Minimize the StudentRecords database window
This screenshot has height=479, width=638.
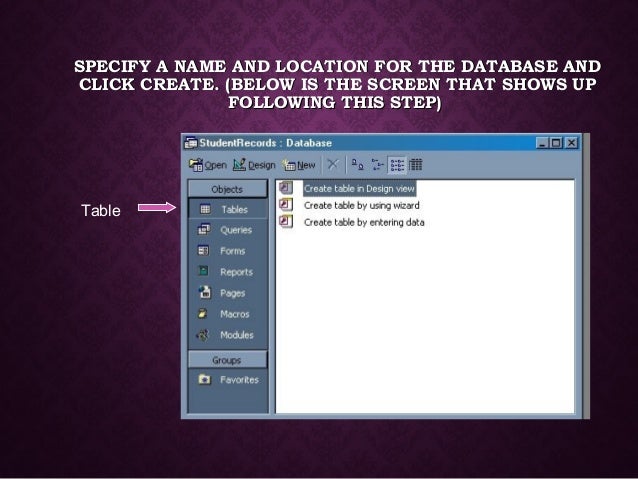pos(542,143)
